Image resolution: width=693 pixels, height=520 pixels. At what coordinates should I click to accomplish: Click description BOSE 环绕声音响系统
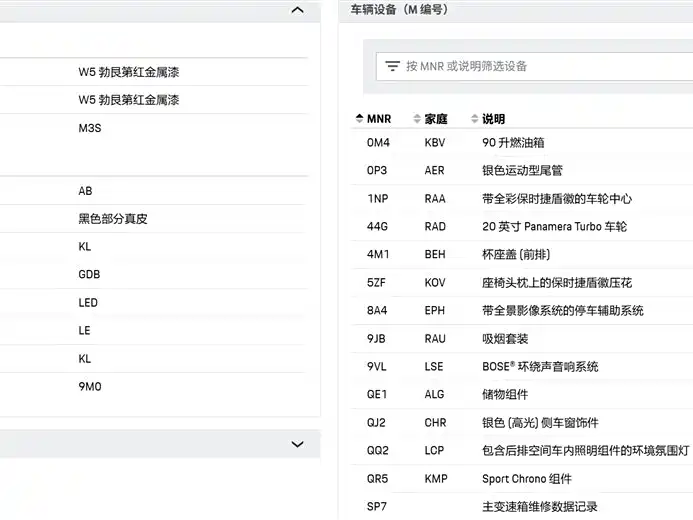[x=540, y=367]
